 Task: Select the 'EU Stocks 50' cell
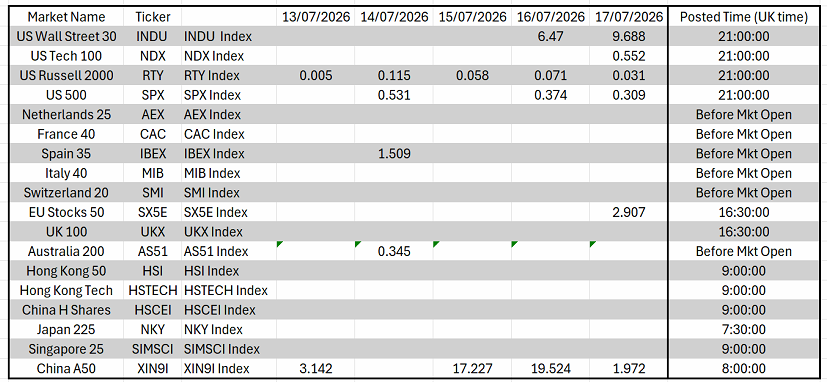[x=66, y=212]
